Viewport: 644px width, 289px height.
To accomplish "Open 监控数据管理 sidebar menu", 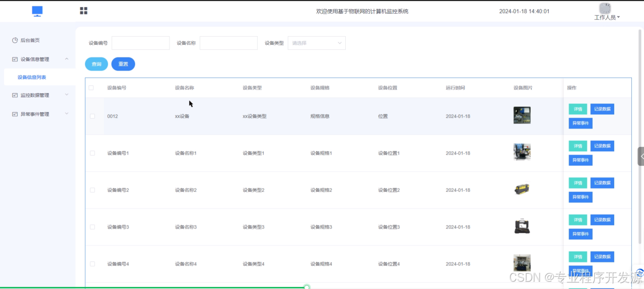I will tap(35, 95).
